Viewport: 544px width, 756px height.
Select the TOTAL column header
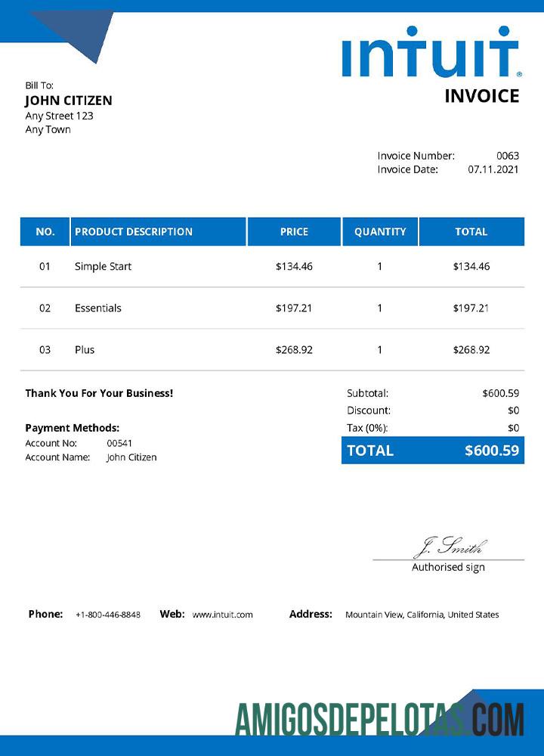pyautogui.click(x=471, y=232)
